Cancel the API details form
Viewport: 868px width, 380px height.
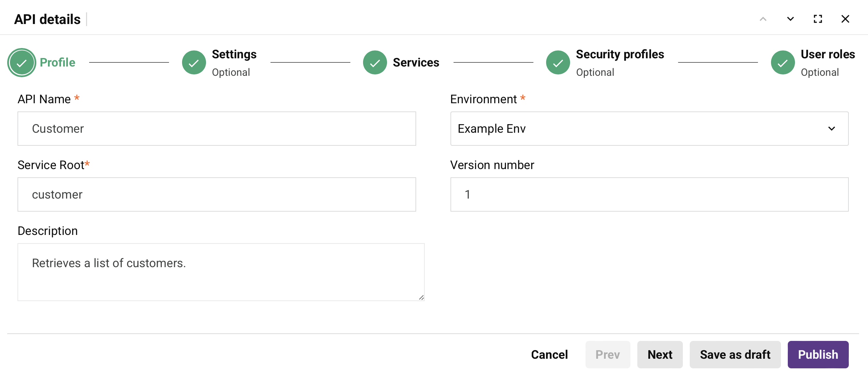[x=549, y=355]
